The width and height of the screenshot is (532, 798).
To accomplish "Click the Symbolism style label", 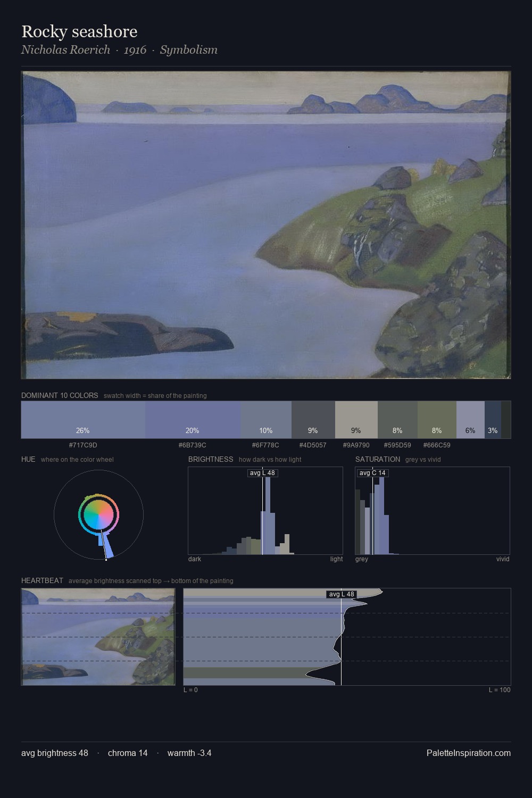I will tap(189, 49).
